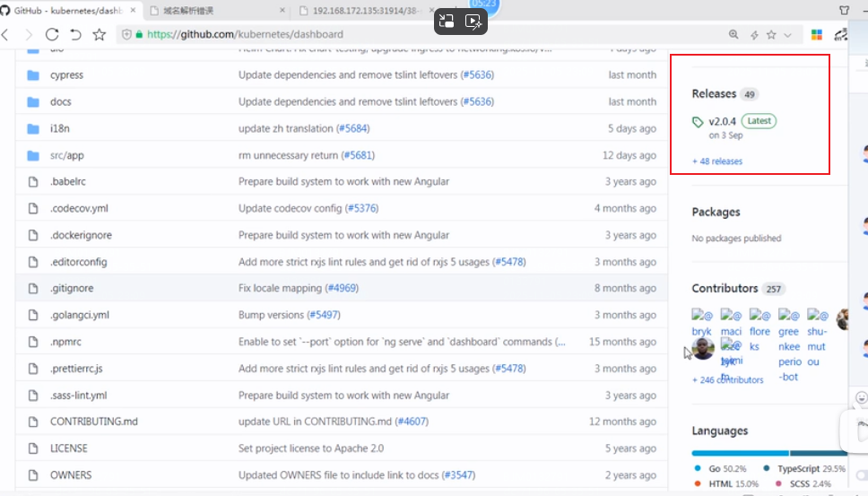
Task: Click the Releases heading link
Action: point(714,93)
